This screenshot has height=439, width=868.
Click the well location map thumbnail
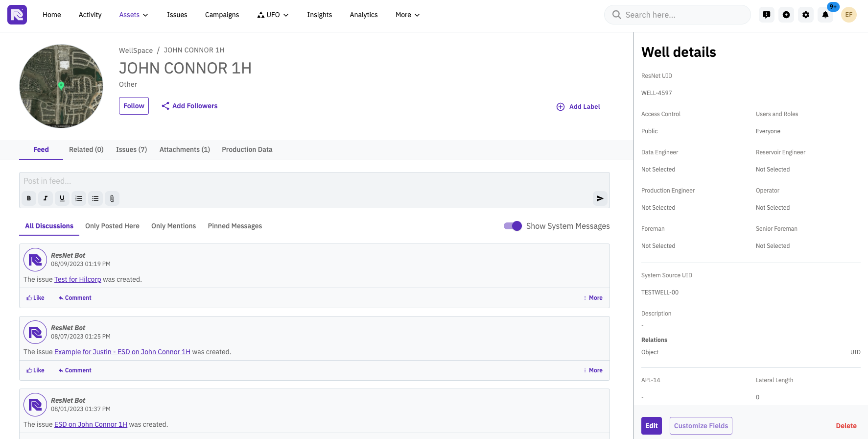tap(61, 86)
